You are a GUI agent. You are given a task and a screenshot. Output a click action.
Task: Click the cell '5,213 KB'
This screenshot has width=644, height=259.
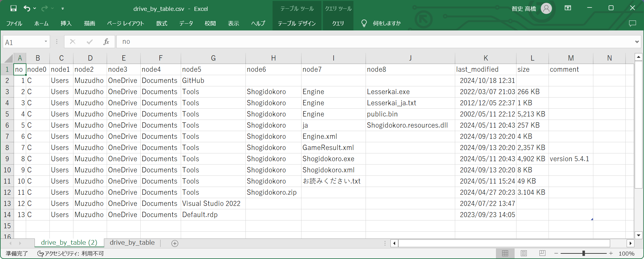532,114
